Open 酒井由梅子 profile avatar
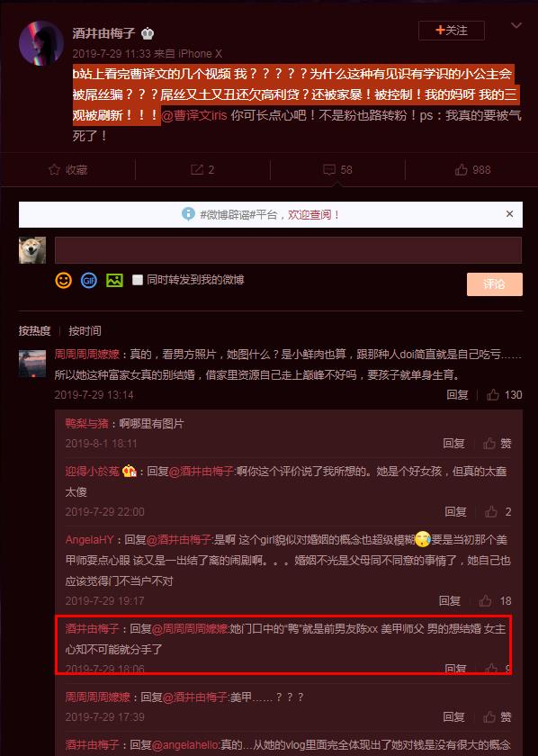The height and width of the screenshot is (756, 538). coord(41,43)
